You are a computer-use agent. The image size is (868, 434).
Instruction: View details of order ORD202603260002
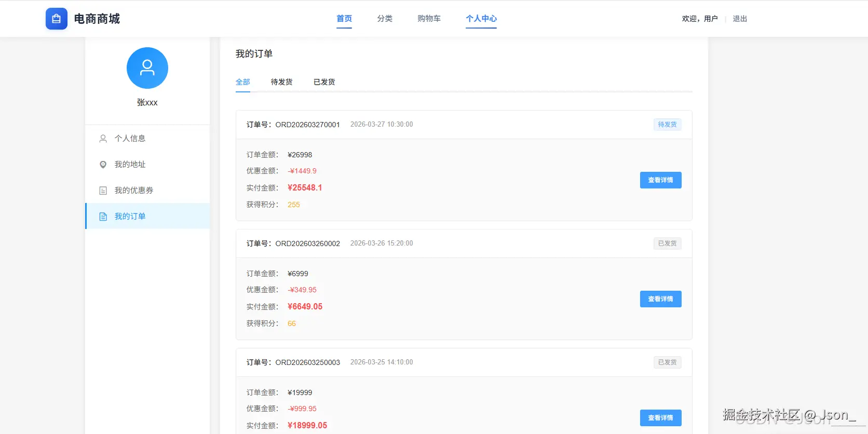point(660,299)
